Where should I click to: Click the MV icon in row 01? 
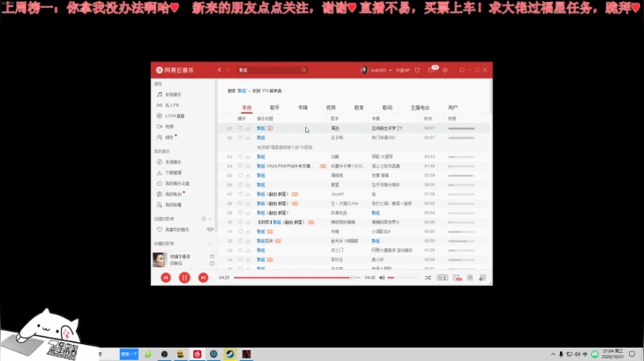point(270,129)
